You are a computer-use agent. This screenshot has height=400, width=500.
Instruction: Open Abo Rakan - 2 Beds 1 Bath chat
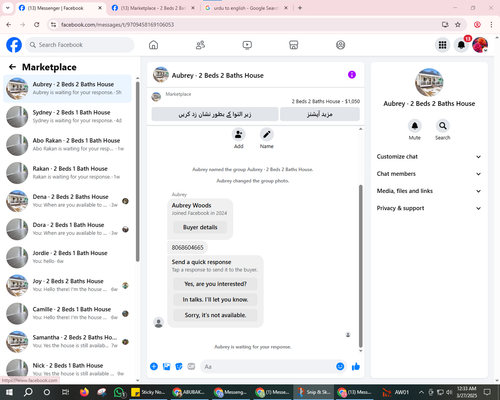67,145
